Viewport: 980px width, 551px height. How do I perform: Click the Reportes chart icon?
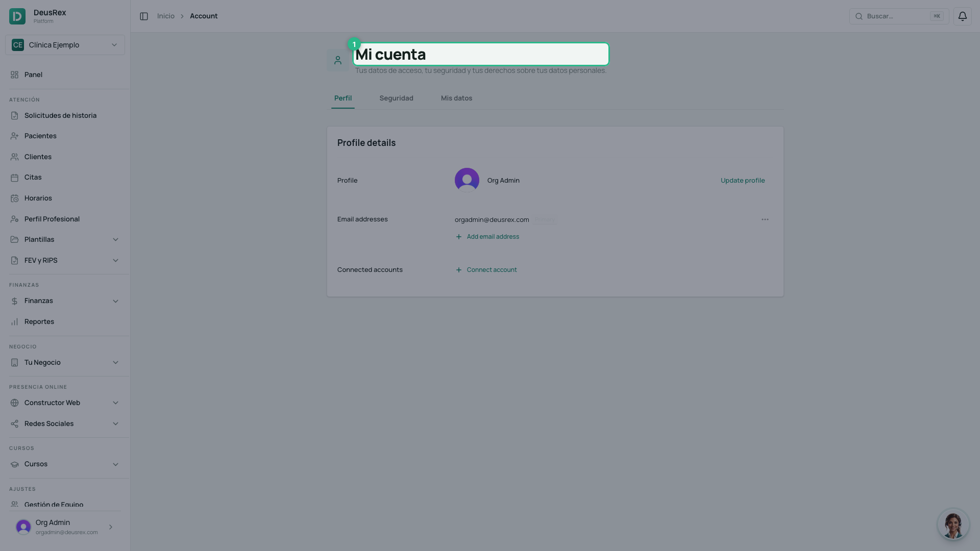click(x=14, y=322)
